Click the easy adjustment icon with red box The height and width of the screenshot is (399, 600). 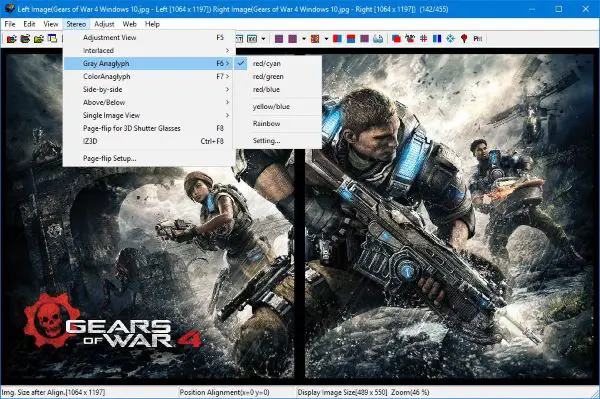click(x=410, y=39)
